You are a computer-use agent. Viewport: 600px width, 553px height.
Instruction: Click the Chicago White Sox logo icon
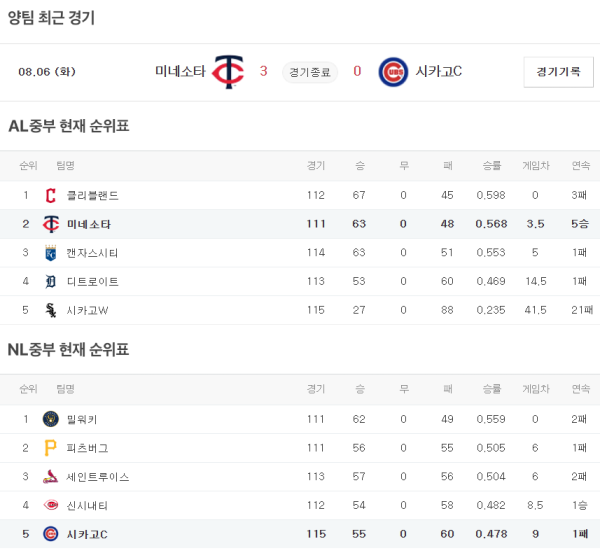(x=51, y=311)
